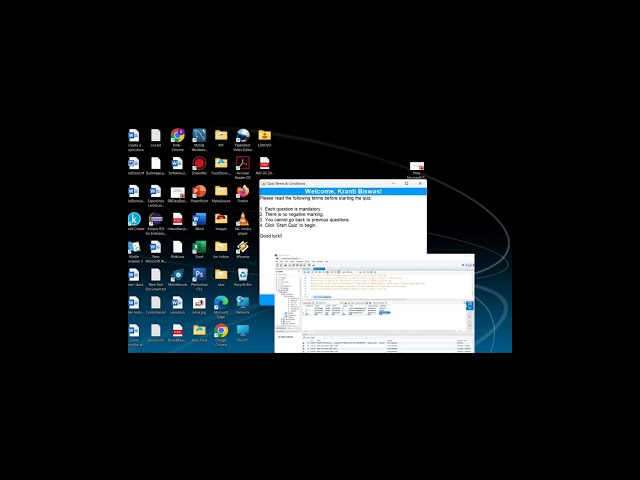640x480 pixels.
Task: Select the Java folder on the desktop
Action: pyautogui.click(x=221, y=277)
